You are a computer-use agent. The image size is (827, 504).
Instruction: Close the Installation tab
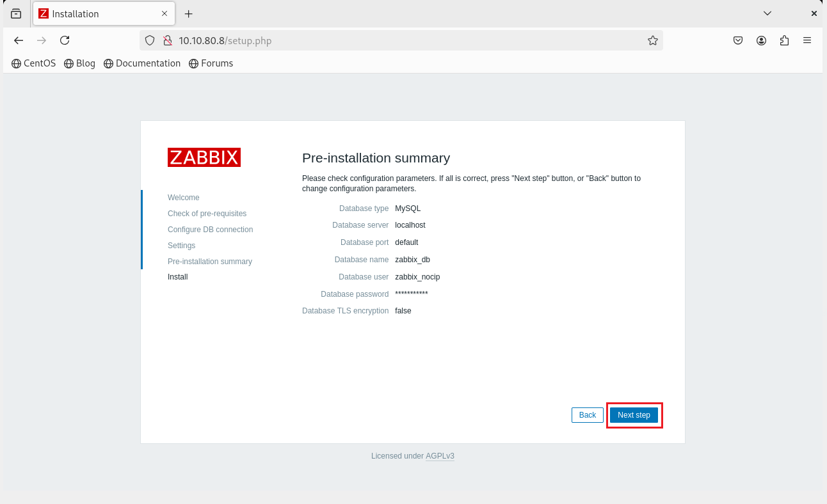tap(165, 13)
